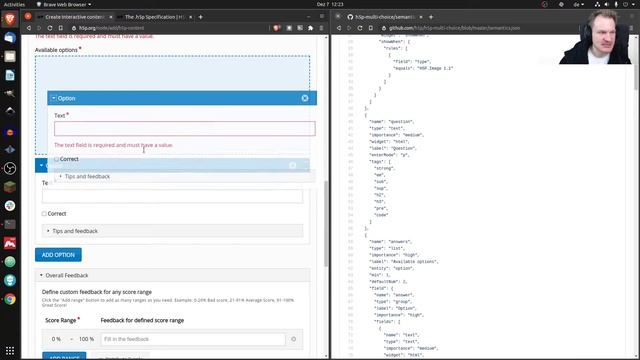The image size is (640, 360).
Task: Open the 'de' keyboard layout dropdown
Action: 578,4
